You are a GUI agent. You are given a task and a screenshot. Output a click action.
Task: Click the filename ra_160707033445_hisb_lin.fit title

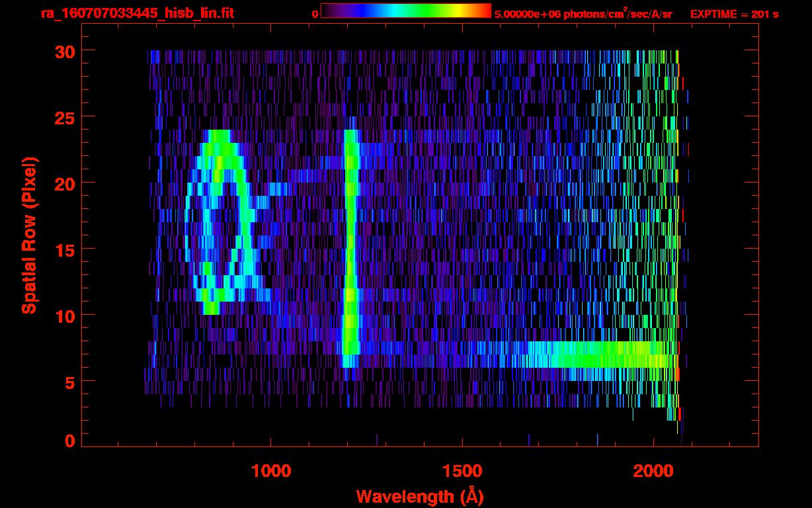tap(137, 13)
